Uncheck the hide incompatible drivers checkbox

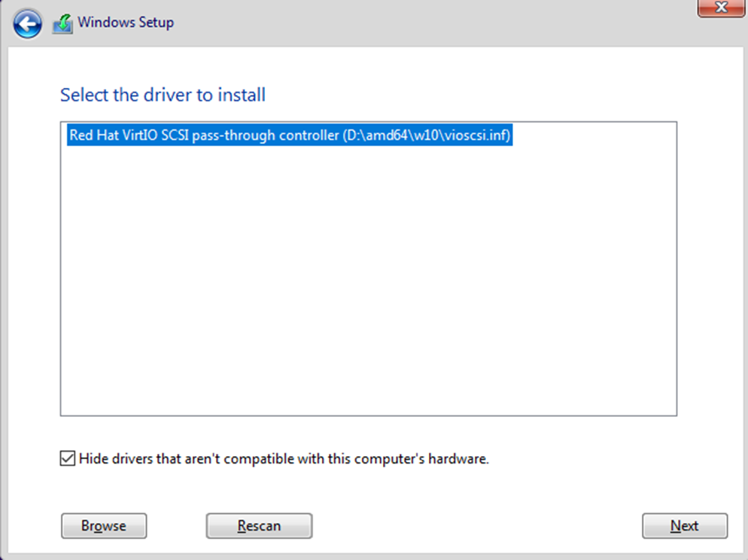pyautogui.click(x=68, y=458)
